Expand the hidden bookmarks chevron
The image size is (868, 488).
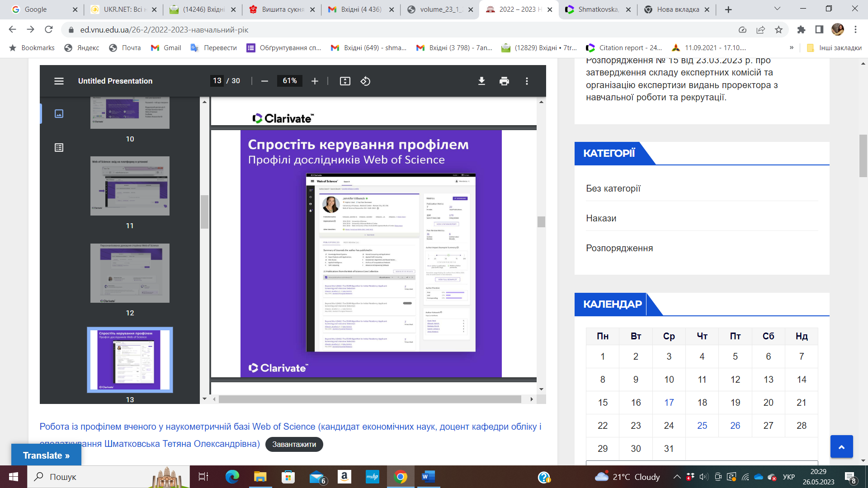pos(791,47)
